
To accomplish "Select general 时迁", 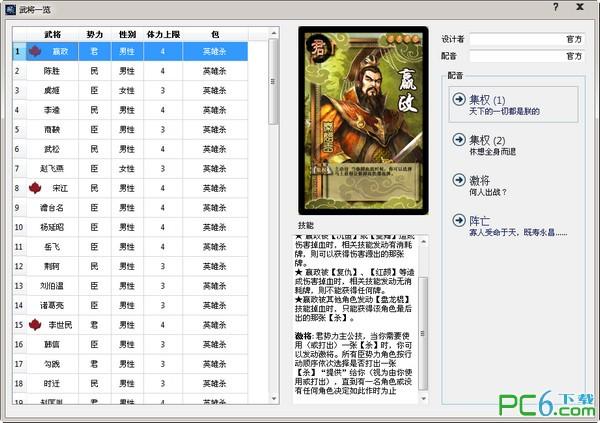I will 52,383.
